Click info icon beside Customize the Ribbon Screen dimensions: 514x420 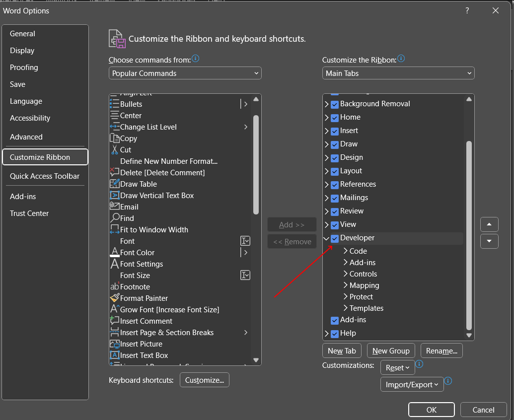pyautogui.click(x=401, y=59)
